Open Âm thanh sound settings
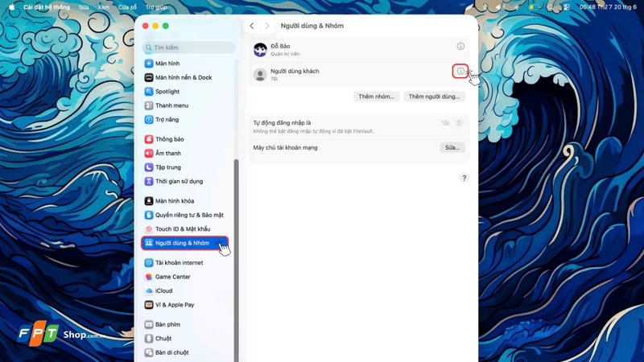This screenshot has width=644, height=362. click(x=163, y=153)
